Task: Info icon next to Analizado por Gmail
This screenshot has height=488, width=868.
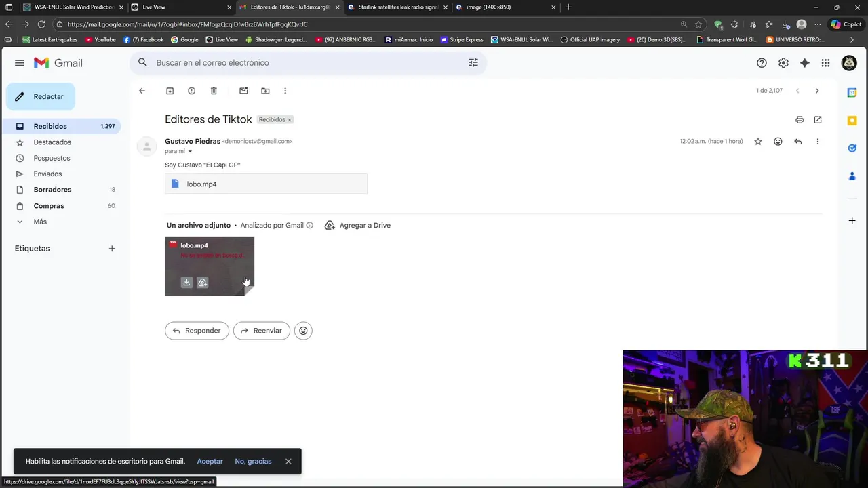Action: [310, 226]
